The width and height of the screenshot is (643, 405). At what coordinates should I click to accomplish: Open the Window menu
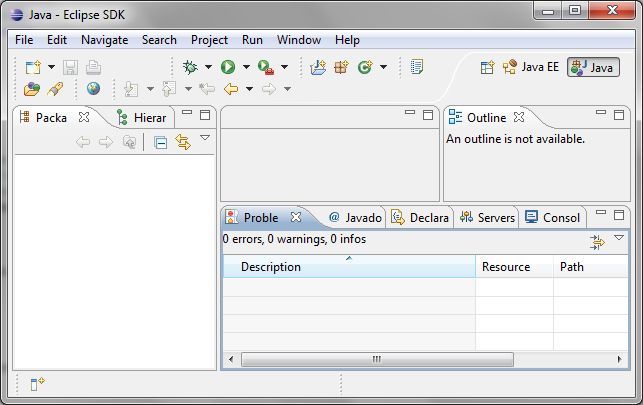click(299, 40)
